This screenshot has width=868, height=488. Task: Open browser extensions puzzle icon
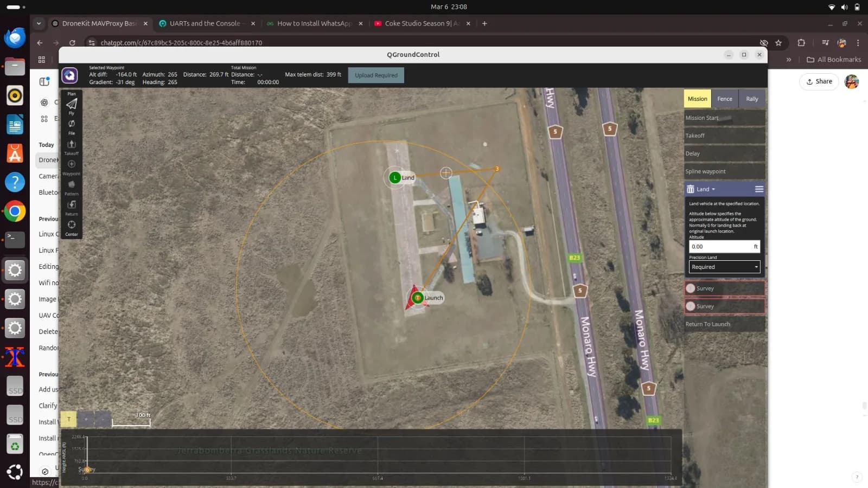pyautogui.click(x=801, y=42)
